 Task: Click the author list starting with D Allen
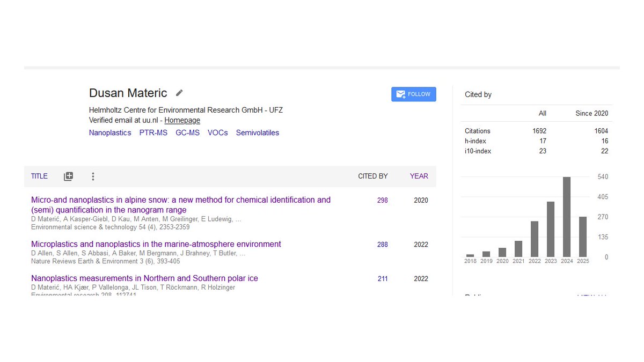(138, 253)
